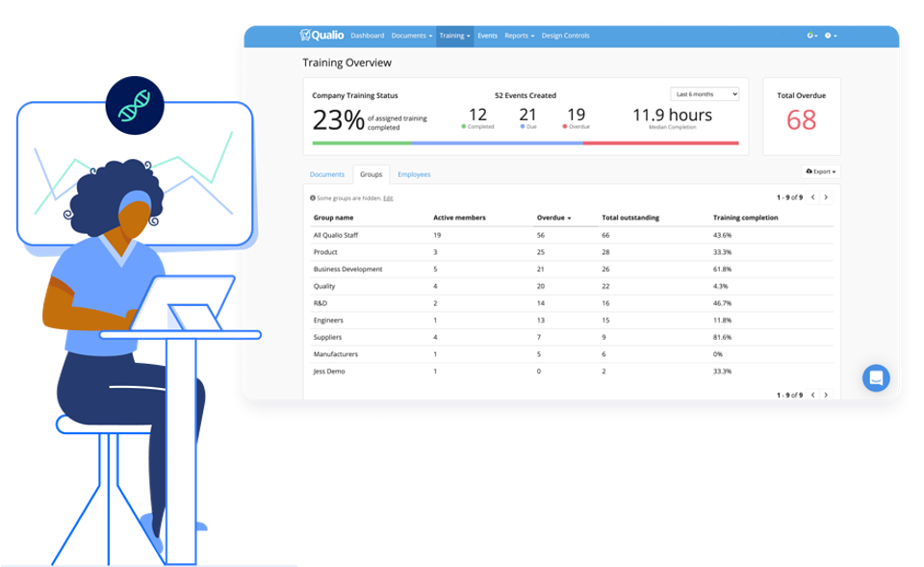Image resolution: width=924 pixels, height=567 pixels.
Task: Select the Documents tab above the table
Action: [327, 174]
